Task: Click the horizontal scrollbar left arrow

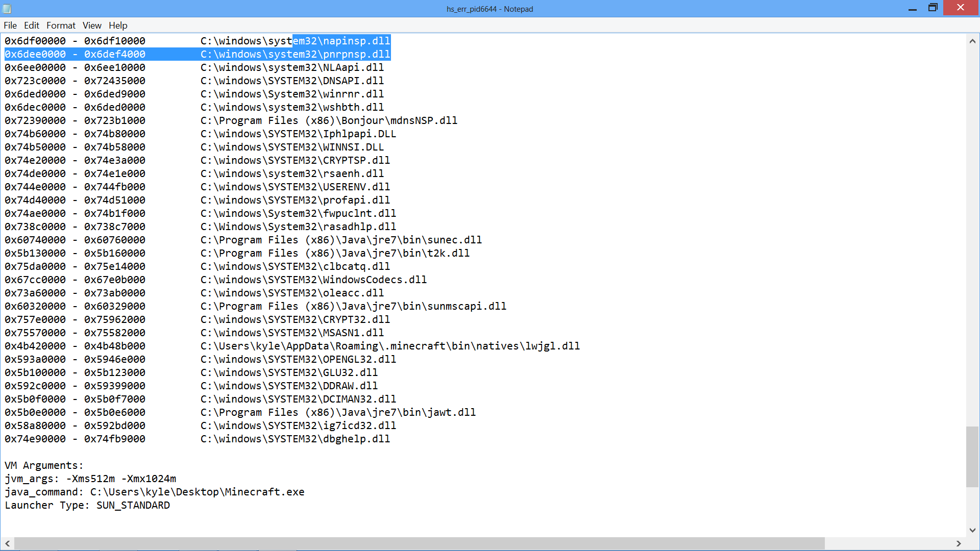Action: tap(7, 544)
